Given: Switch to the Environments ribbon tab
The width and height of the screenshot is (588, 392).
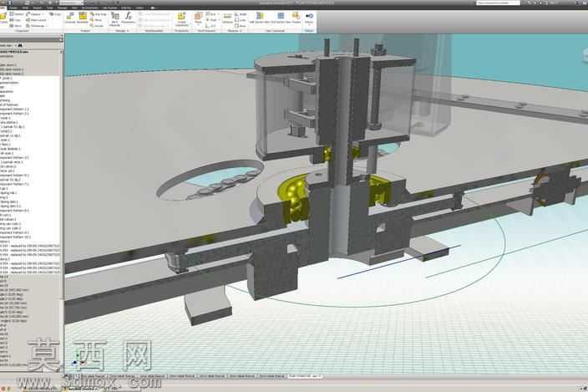Looking at the screenshot, I should [x=89, y=8].
